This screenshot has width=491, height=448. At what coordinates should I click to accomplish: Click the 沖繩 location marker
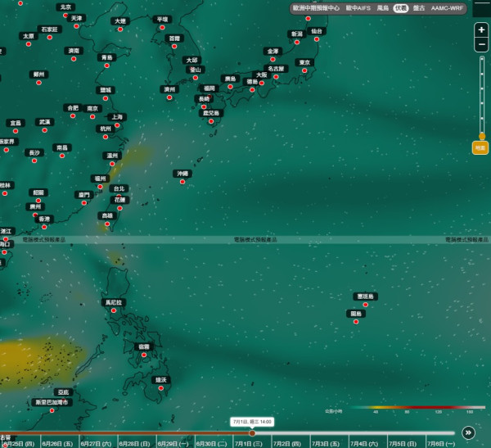pos(182,182)
